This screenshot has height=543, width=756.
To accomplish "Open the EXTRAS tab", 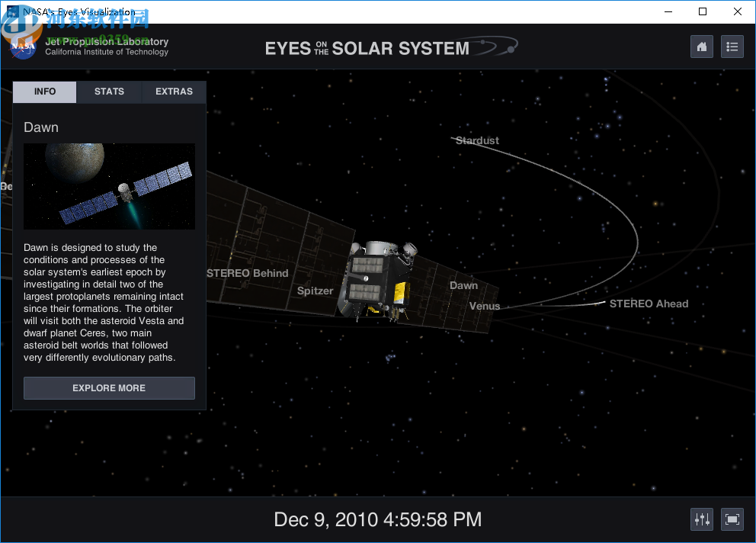I will (174, 92).
